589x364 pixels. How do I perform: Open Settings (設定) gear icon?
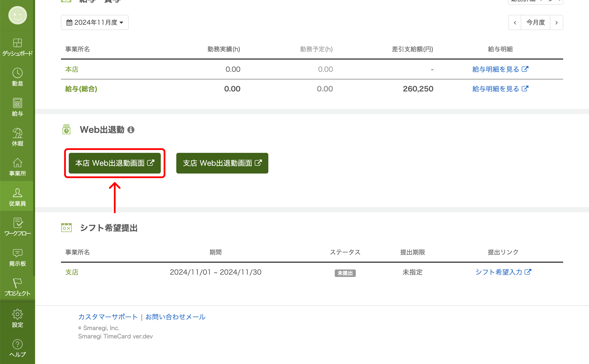[x=17, y=318]
